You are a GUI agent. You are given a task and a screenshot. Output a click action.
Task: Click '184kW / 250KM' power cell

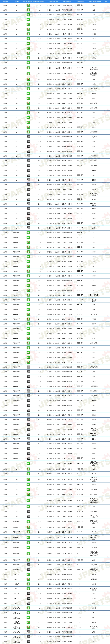click(x=67, y=494)
